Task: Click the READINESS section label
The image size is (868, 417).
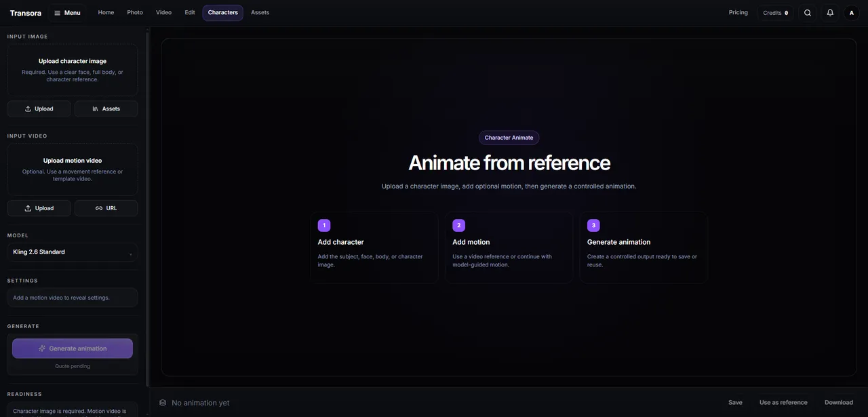Action: coord(24,394)
